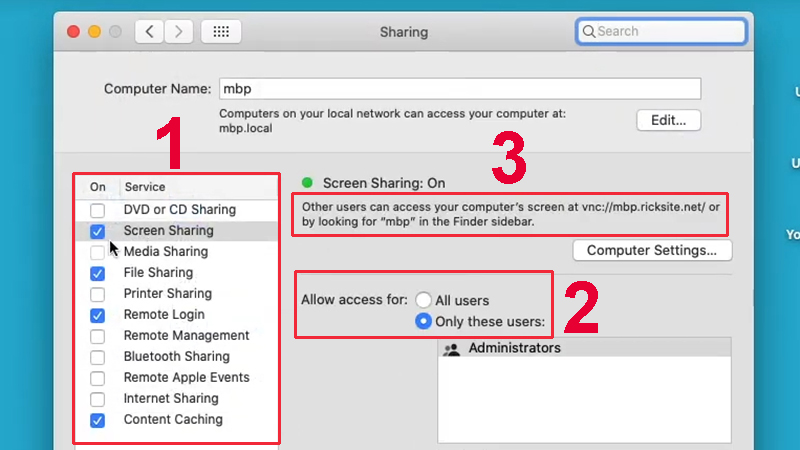Enable DVD or CD Sharing checkbox
This screenshot has width=800, height=450.
97,210
